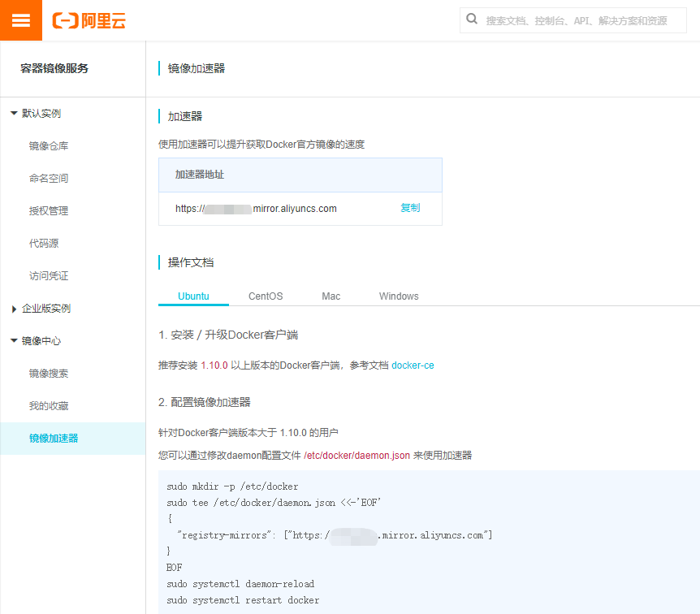This screenshot has width=700, height=614.
Task: Click the 'sudo systemctl daemon-reload' line
Action: tap(240, 584)
